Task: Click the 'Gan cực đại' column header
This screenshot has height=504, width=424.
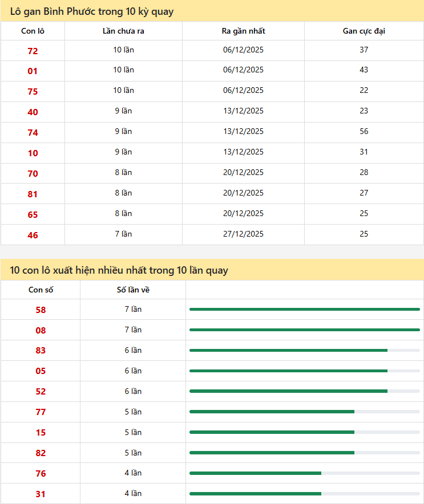Action: 364,31
